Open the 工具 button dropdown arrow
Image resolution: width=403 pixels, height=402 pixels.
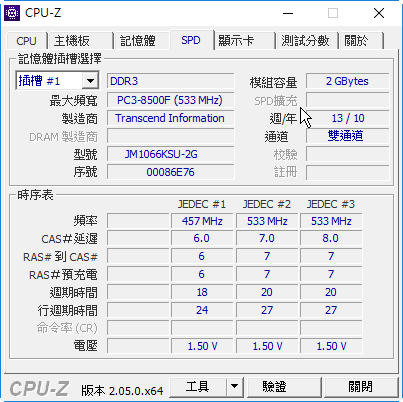point(235,387)
